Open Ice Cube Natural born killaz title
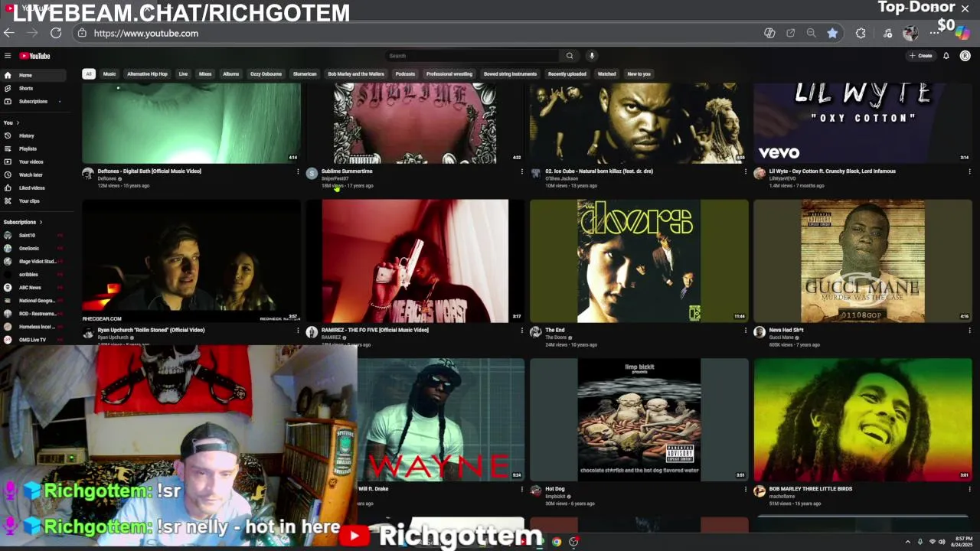Viewport: 980px width, 551px height. click(x=599, y=171)
